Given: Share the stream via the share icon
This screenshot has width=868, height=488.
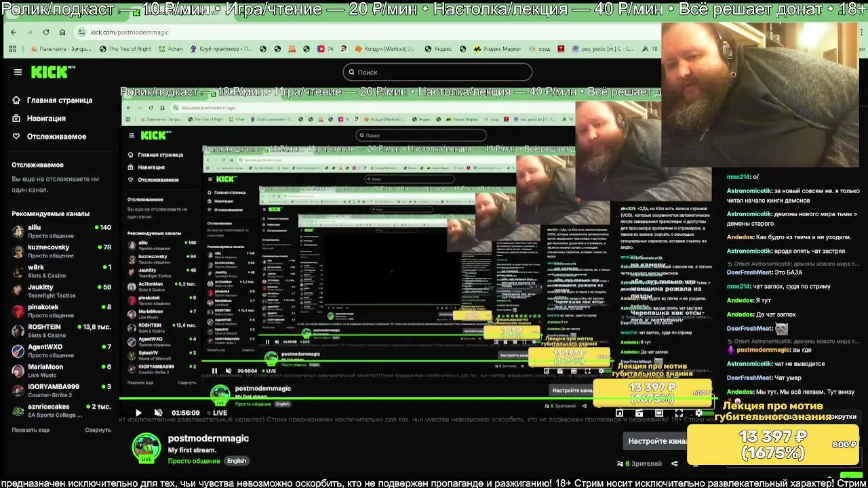Looking at the screenshot, I should [674, 464].
